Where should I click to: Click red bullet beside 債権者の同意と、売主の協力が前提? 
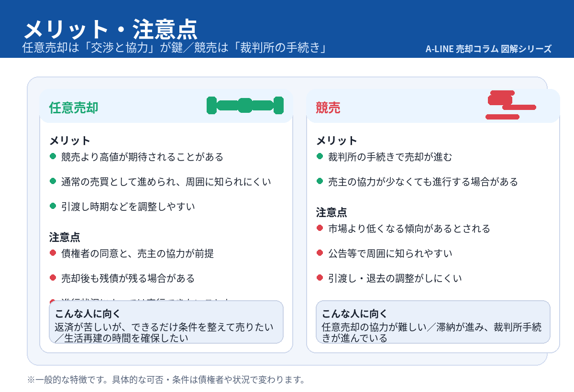[53, 253]
